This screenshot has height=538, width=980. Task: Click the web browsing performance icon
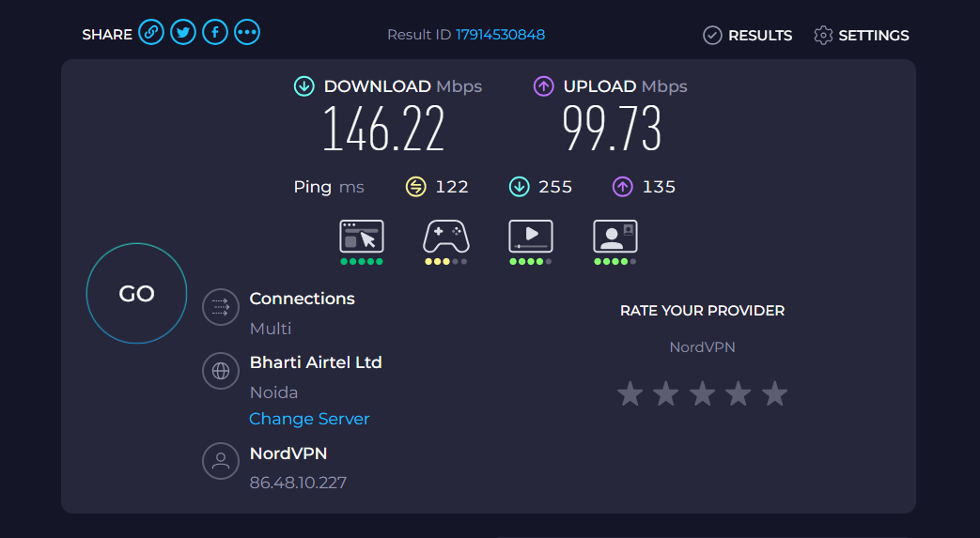coord(361,237)
